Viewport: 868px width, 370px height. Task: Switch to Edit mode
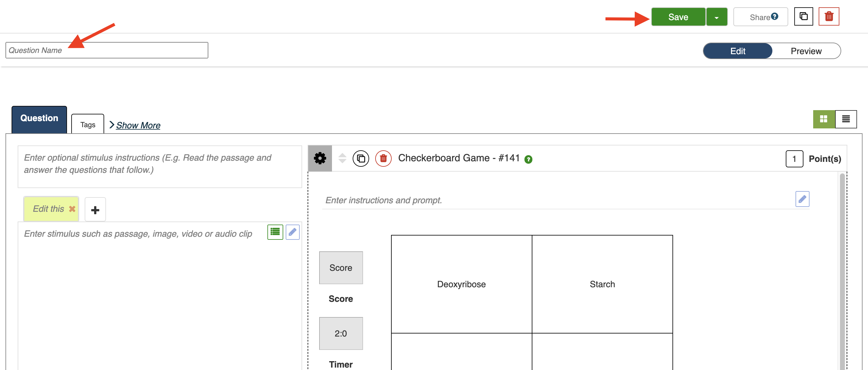(x=738, y=51)
